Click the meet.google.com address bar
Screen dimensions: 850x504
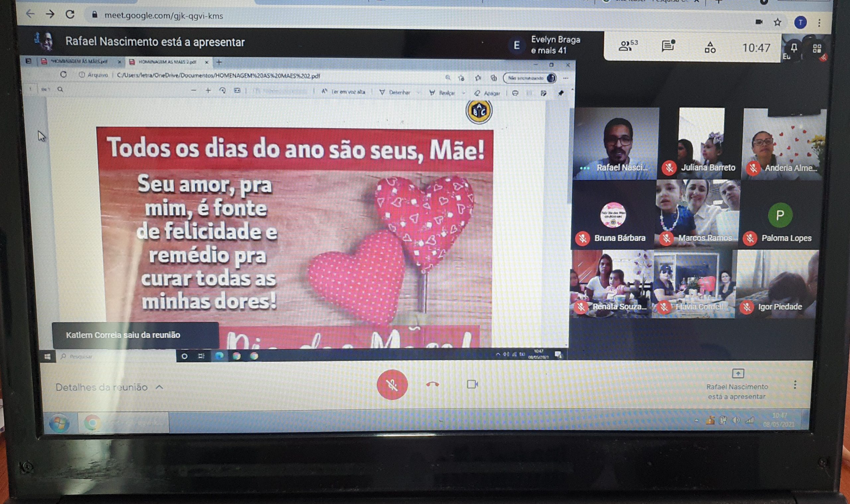click(164, 16)
